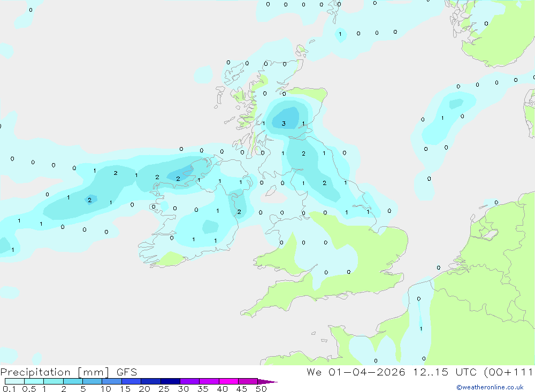The image size is (535, 392).
Task: Click the '10' legend scale label
Action: 105,389
